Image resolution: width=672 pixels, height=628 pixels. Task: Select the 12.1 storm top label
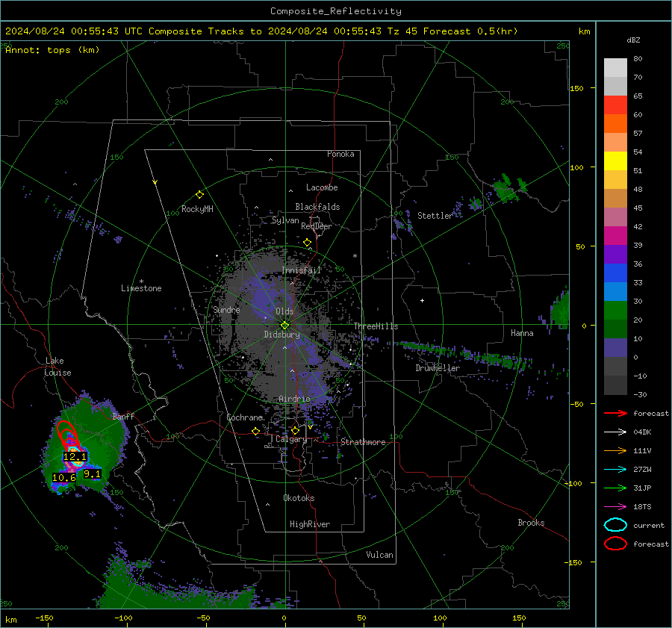click(x=75, y=457)
